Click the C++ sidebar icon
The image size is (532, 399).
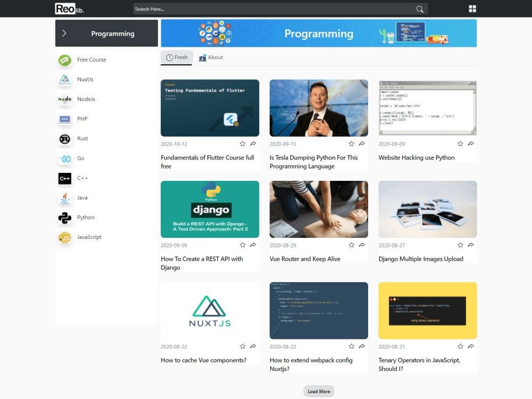[x=64, y=178]
